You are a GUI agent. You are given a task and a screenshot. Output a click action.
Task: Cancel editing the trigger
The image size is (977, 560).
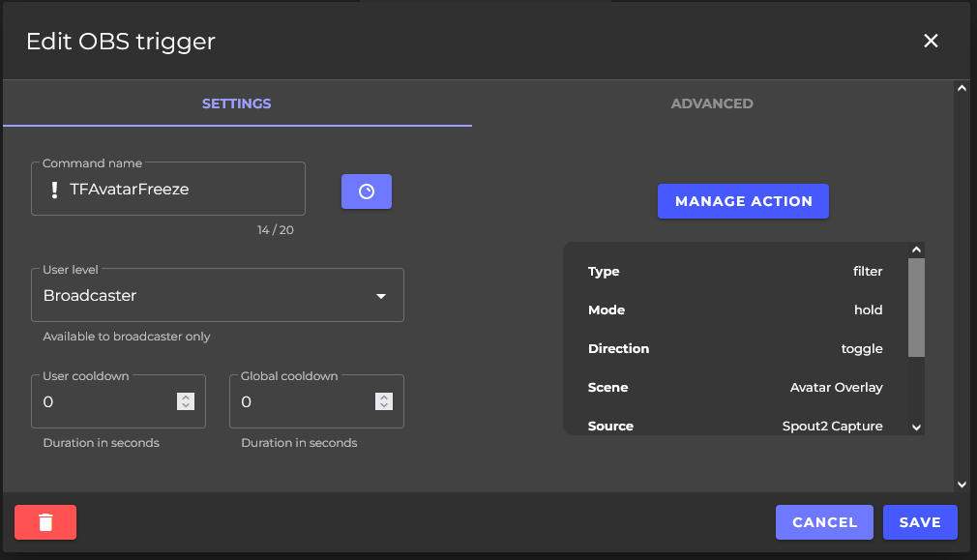(x=824, y=522)
